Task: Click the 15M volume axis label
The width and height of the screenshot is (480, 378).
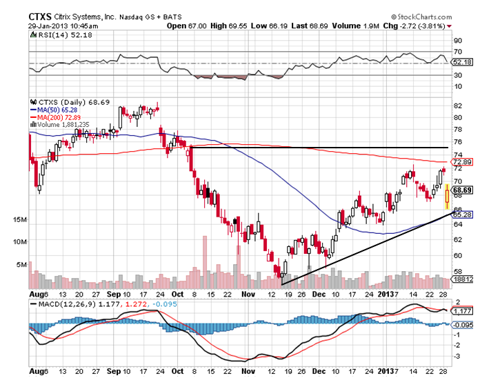Action: coord(20,220)
